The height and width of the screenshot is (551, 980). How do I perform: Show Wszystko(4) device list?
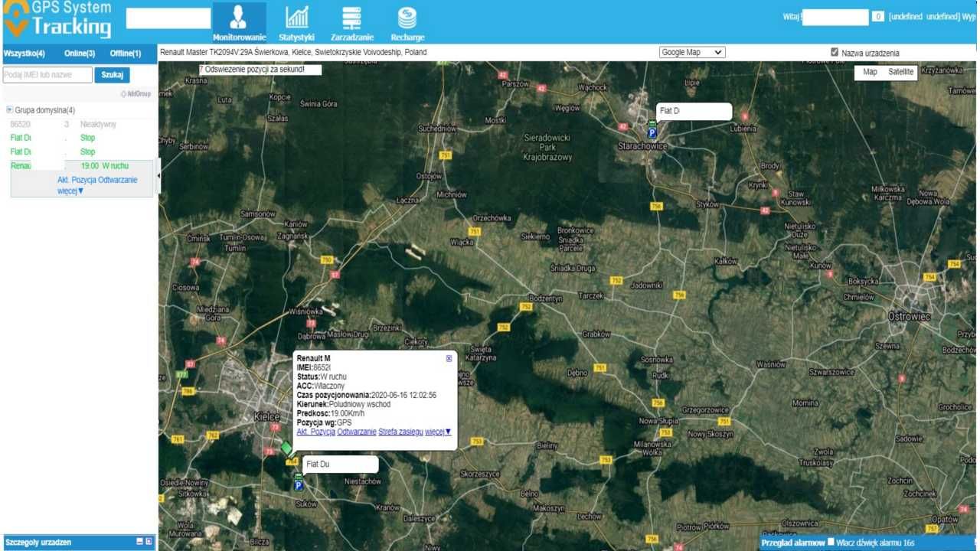[24, 54]
